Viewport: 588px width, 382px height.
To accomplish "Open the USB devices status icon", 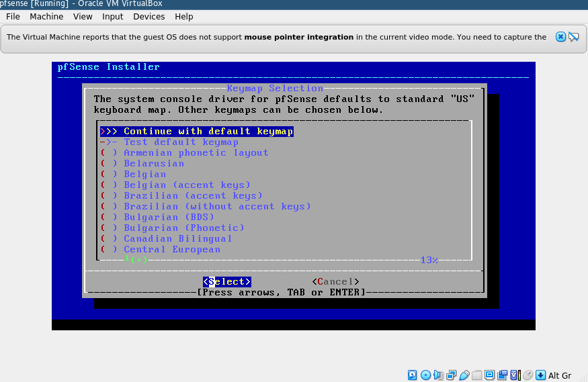I will 464,375.
